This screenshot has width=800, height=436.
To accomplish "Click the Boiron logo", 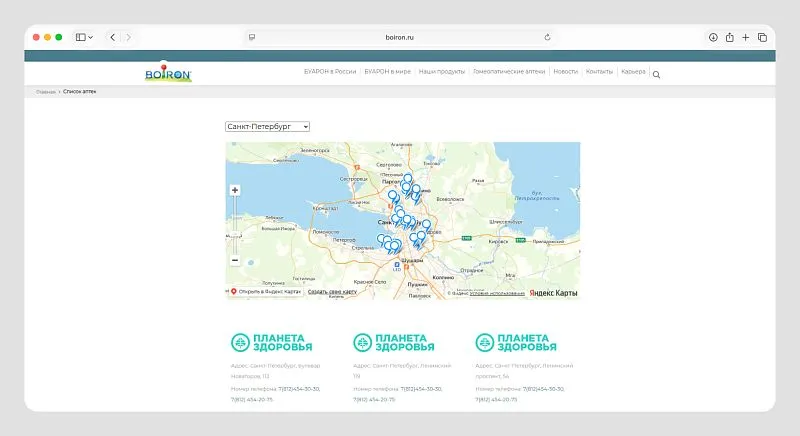I will click(x=168, y=73).
